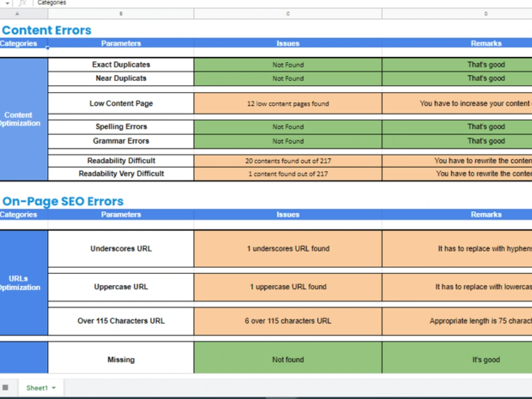Image resolution: width=532 pixels, height=399 pixels.
Task: Select column B header
Action: pyautogui.click(x=121, y=14)
